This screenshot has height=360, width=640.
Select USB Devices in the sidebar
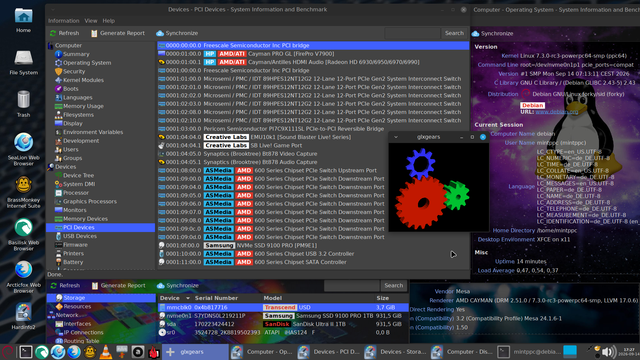(x=80, y=236)
